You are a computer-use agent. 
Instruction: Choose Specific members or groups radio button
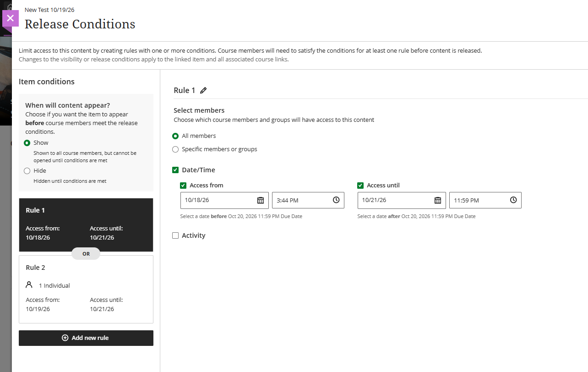pos(175,149)
